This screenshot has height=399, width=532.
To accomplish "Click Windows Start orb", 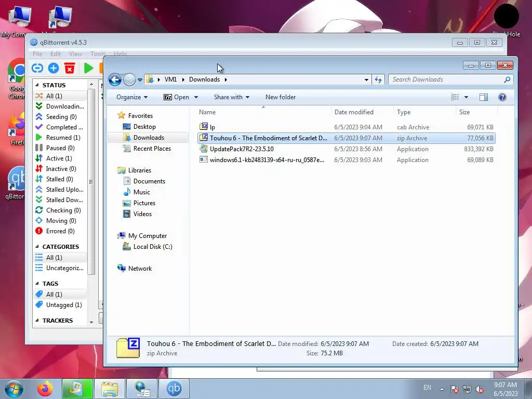I will coord(13,389).
